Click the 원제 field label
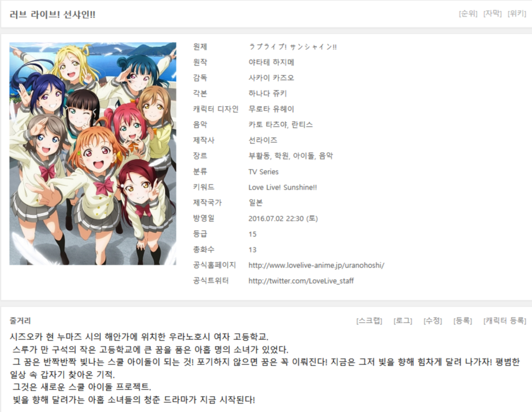The image size is (532, 412). (x=200, y=47)
